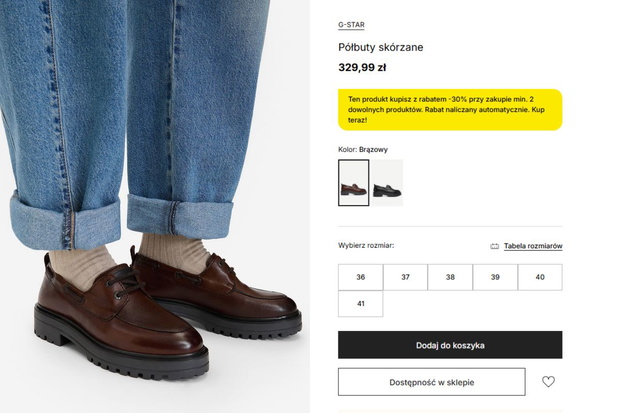
Task: Click the yellow -30% rabat promo banner
Action: [450, 110]
